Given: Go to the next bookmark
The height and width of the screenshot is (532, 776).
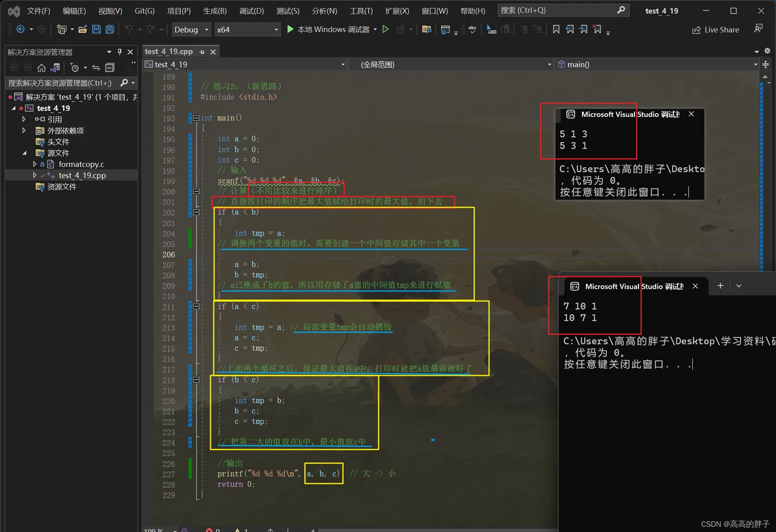Looking at the screenshot, I should click(583, 29).
